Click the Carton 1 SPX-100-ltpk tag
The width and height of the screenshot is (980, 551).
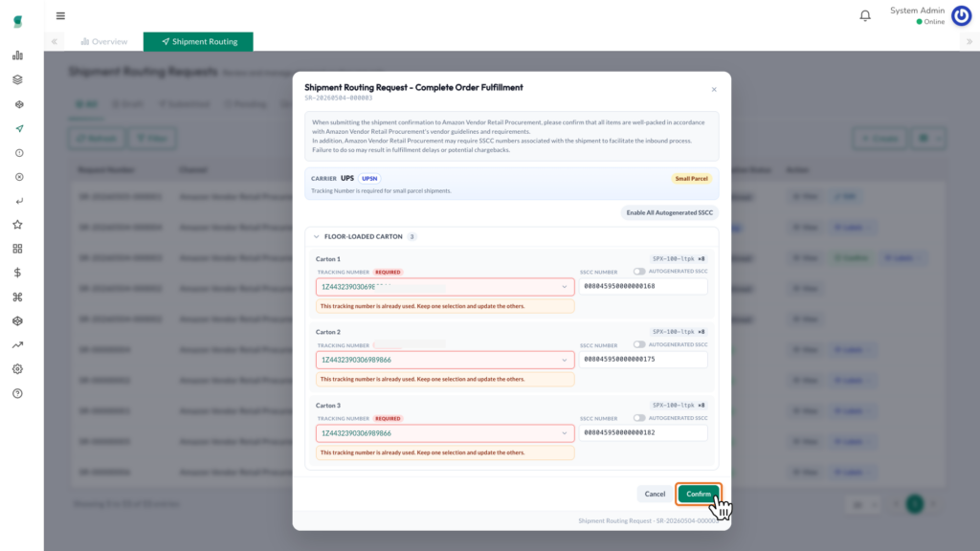click(x=679, y=258)
